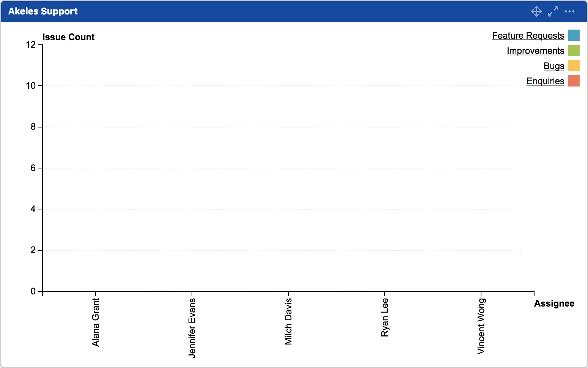588x368 pixels.
Task: Click the Assignee axis title
Action: (554, 303)
